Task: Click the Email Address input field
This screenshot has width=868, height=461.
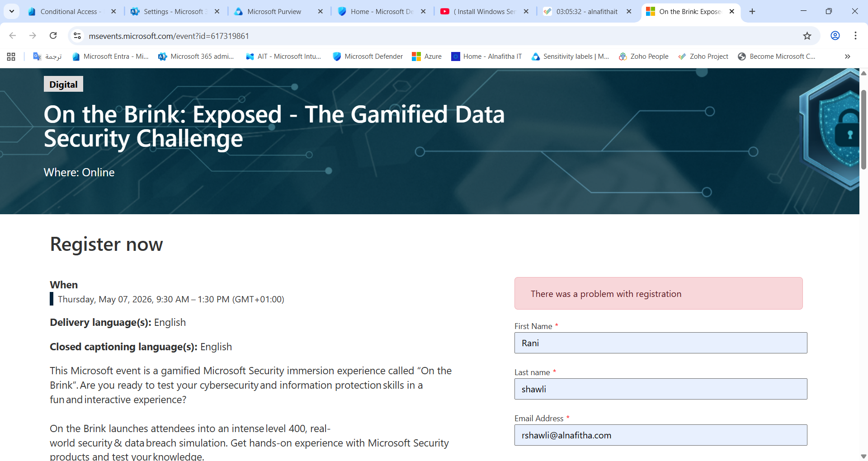Action: click(660, 435)
